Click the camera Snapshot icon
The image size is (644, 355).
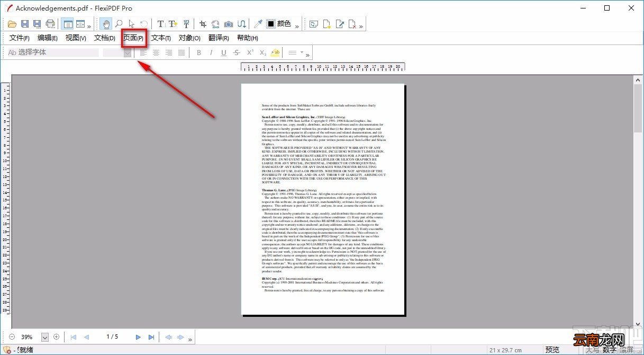click(229, 24)
